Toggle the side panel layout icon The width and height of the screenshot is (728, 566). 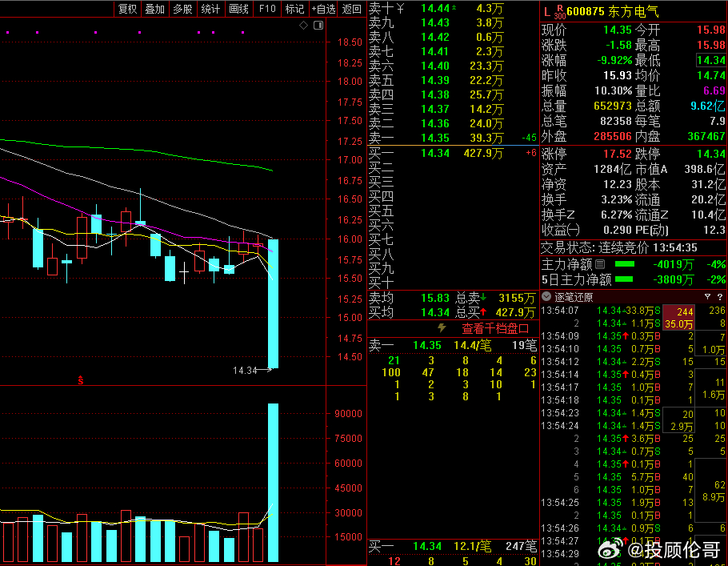[x=318, y=26]
